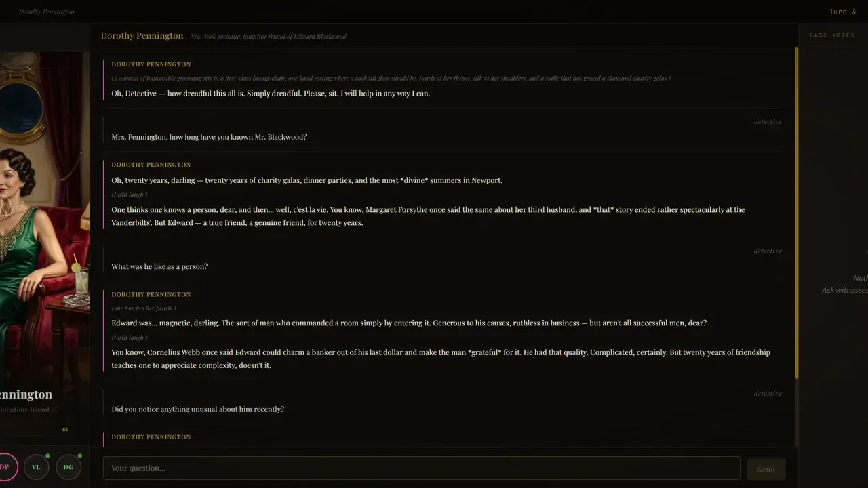Image resolution: width=868 pixels, height=488 pixels.
Task: Click the detective question about Mr. Blackwood
Action: click(x=209, y=137)
